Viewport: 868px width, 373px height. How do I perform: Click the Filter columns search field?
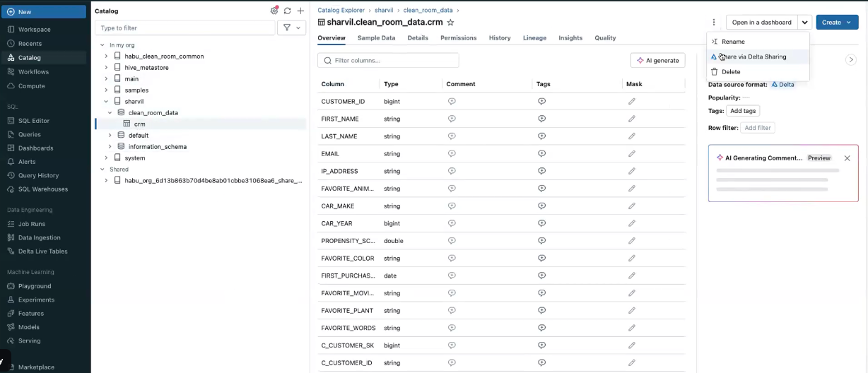[388, 61]
